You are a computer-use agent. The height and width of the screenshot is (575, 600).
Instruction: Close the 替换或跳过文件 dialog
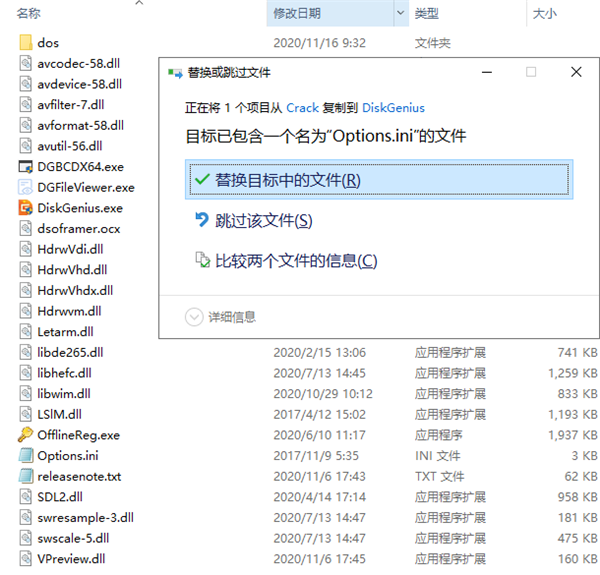tap(576, 72)
